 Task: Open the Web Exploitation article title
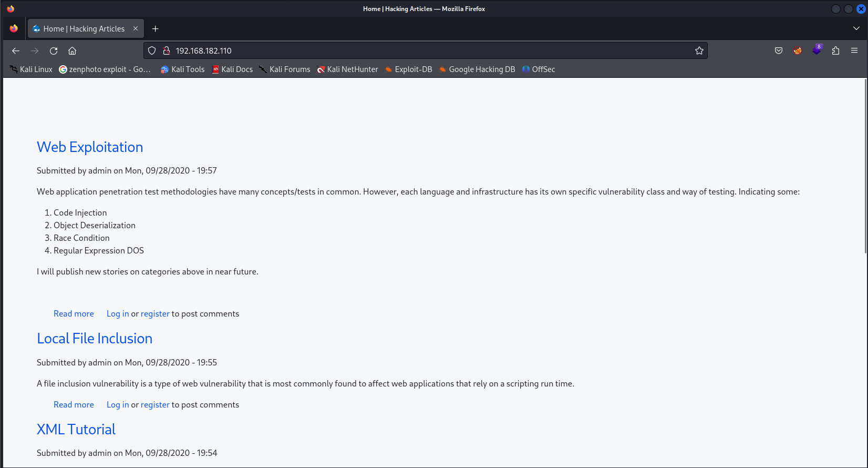pos(90,147)
